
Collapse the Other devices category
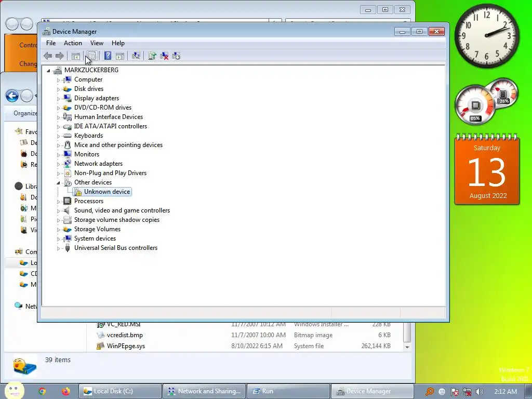(58, 183)
